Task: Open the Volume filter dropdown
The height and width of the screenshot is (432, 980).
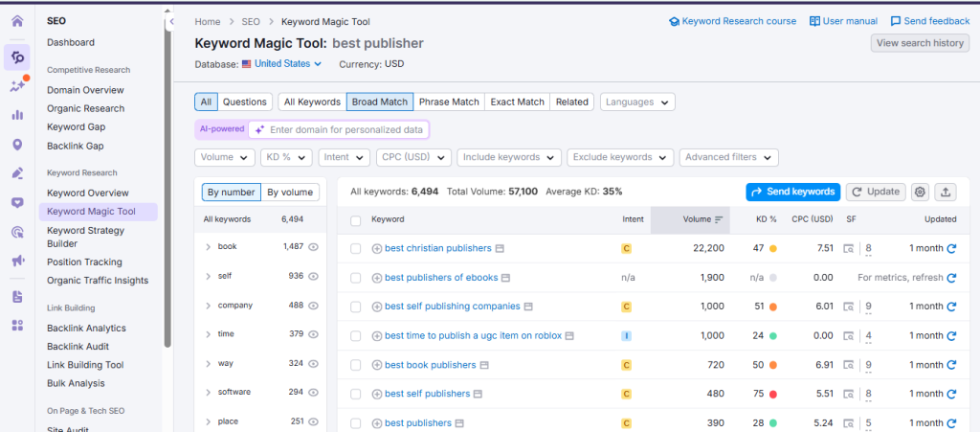Action: click(x=225, y=157)
